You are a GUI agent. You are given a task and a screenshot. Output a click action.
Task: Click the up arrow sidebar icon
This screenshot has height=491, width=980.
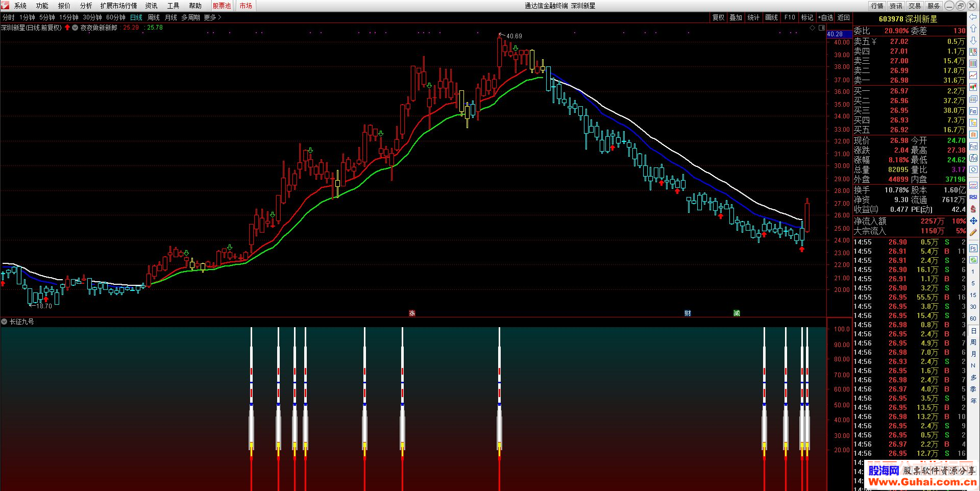click(x=973, y=28)
